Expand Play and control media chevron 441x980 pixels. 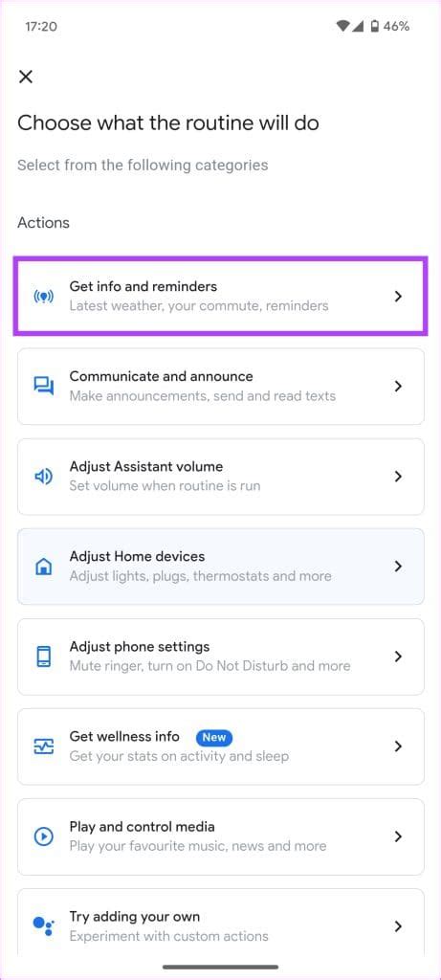click(399, 836)
